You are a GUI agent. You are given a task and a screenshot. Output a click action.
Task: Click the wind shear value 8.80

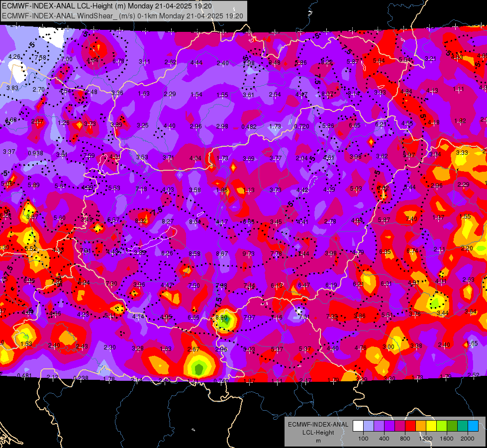click(221, 318)
